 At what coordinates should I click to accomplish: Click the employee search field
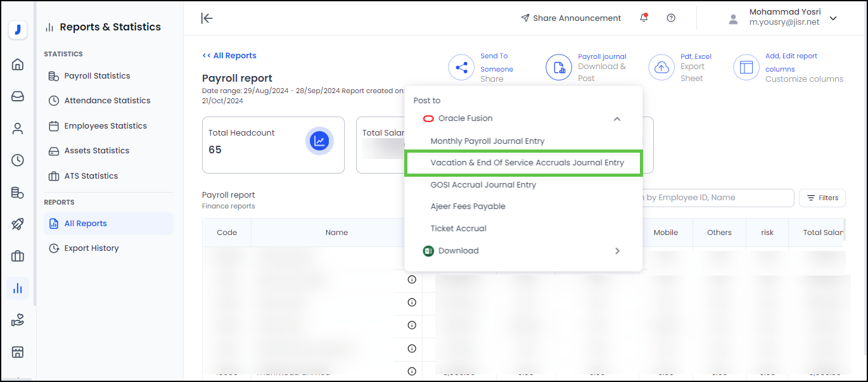[716, 198]
